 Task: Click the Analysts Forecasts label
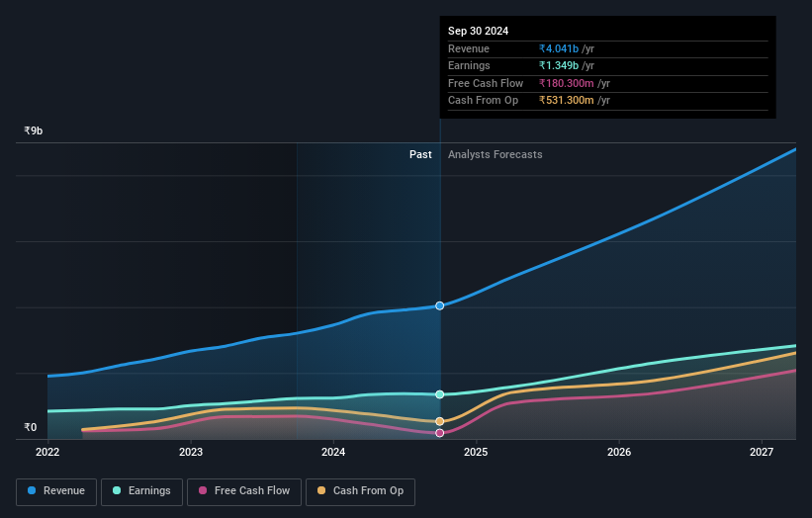coord(496,154)
